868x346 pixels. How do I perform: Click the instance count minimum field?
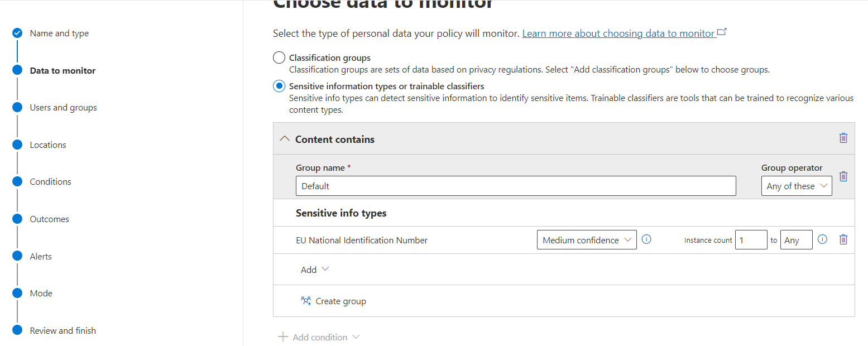(751, 240)
